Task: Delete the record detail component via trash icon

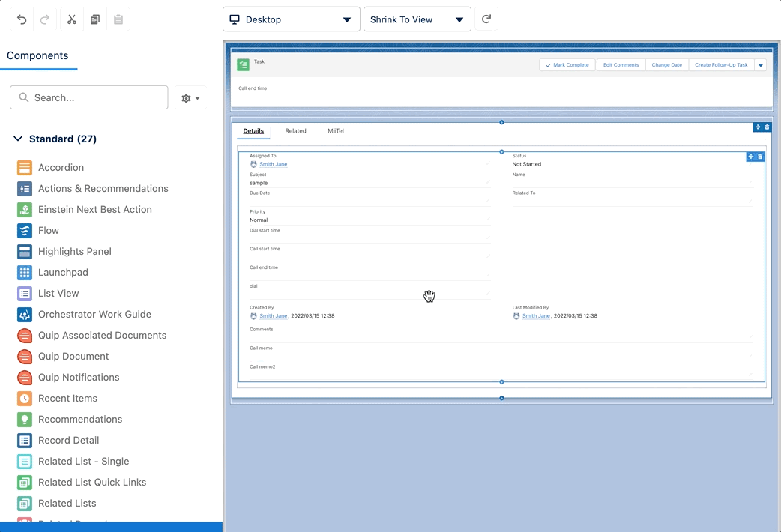Action: click(x=760, y=157)
